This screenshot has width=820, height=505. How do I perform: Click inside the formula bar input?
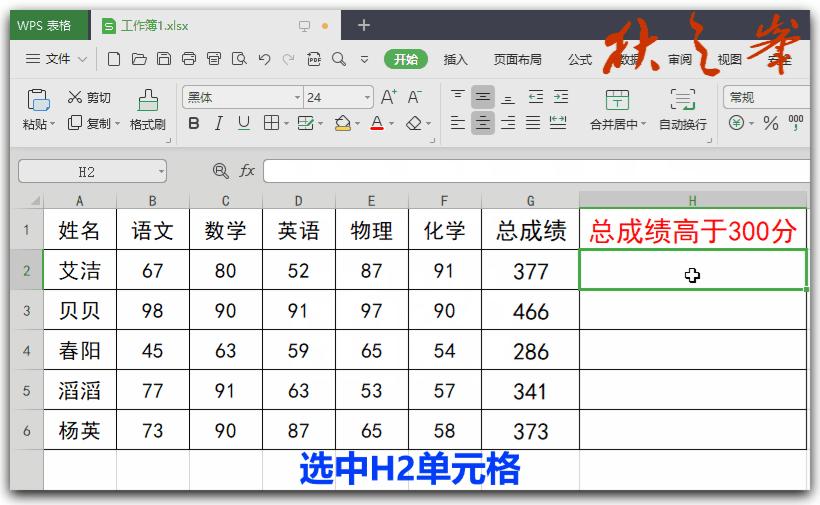536,171
